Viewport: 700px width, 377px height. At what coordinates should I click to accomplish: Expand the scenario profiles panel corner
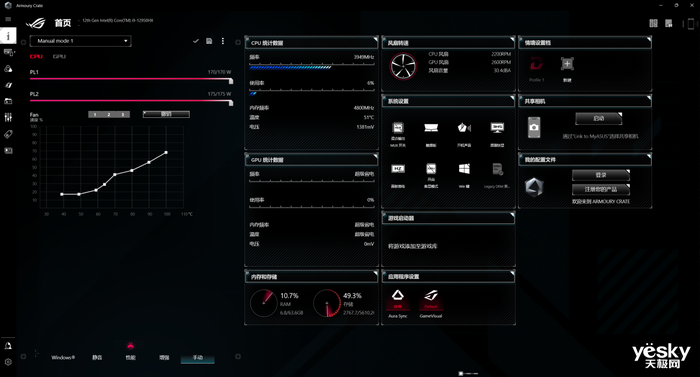point(649,39)
